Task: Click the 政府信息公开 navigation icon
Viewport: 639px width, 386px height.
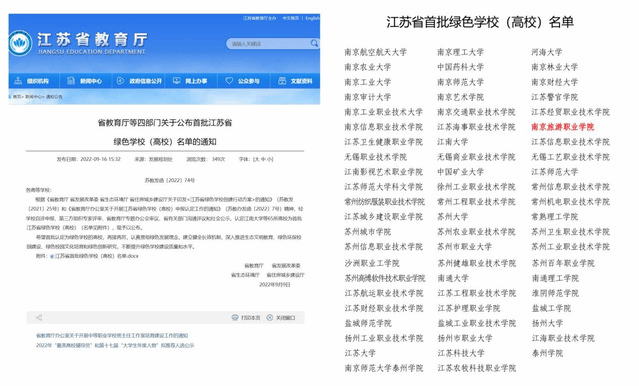Action: click(x=120, y=81)
